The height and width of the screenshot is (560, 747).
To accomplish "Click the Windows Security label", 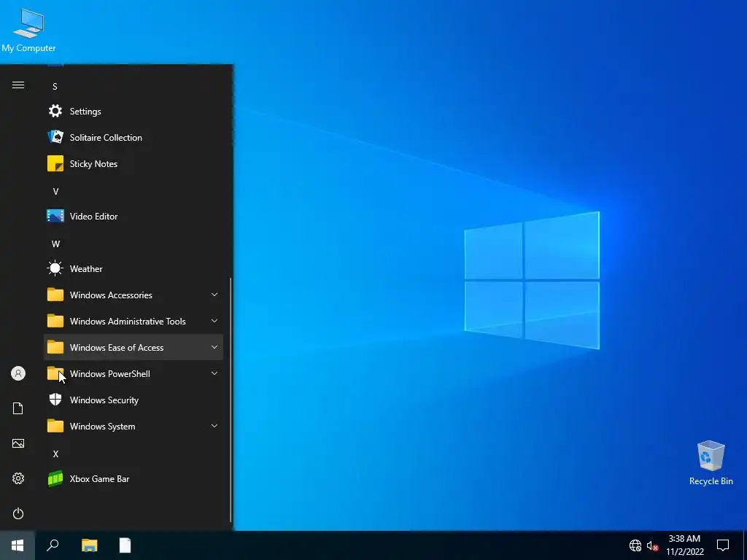I will tap(104, 400).
